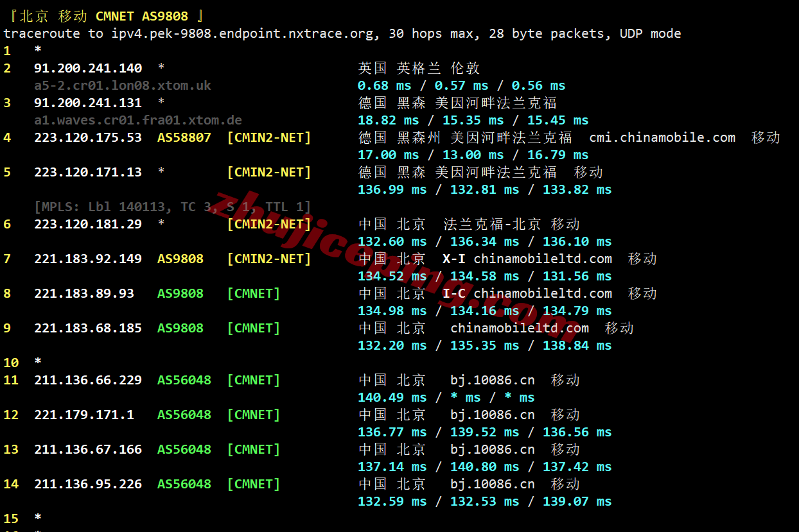The width and height of the screenshot is (799, 532).
Task: Click the traceroute command line text
Action: point(342,33)
